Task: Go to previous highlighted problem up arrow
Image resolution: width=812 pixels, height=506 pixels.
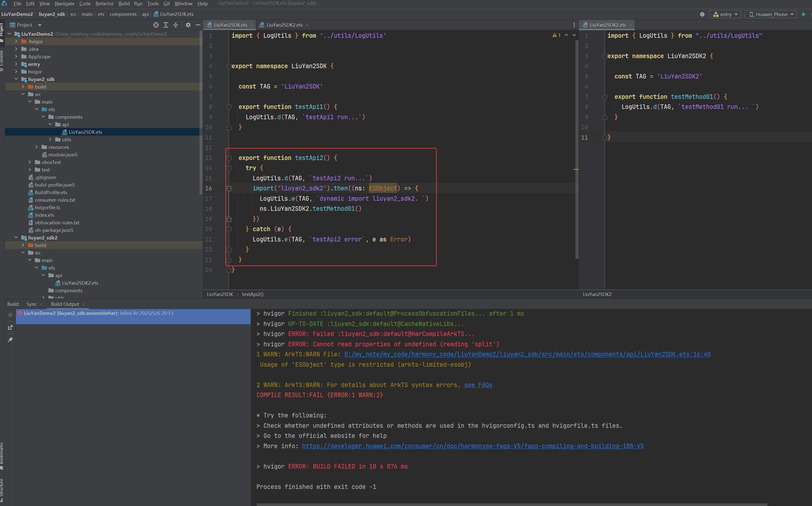Action: 566,35
